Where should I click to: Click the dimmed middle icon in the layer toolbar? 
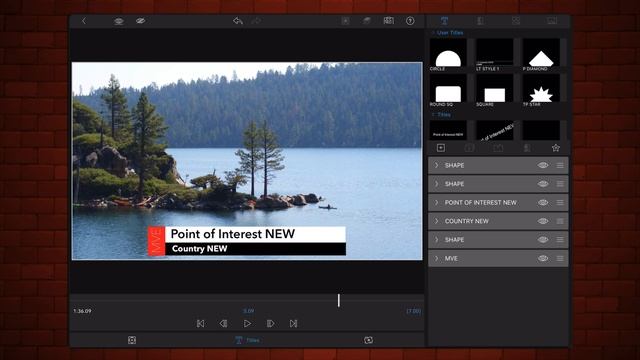click(x=498, y=148)
